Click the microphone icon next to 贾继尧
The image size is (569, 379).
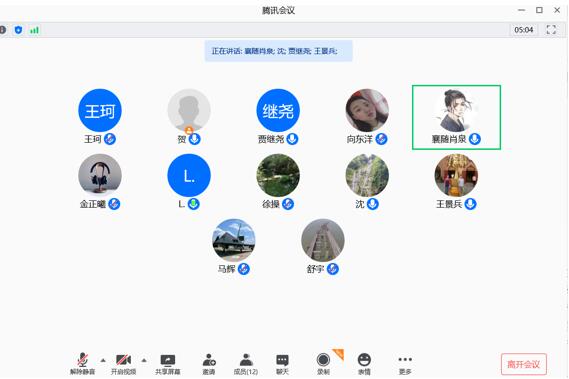(x=292, y=139)
